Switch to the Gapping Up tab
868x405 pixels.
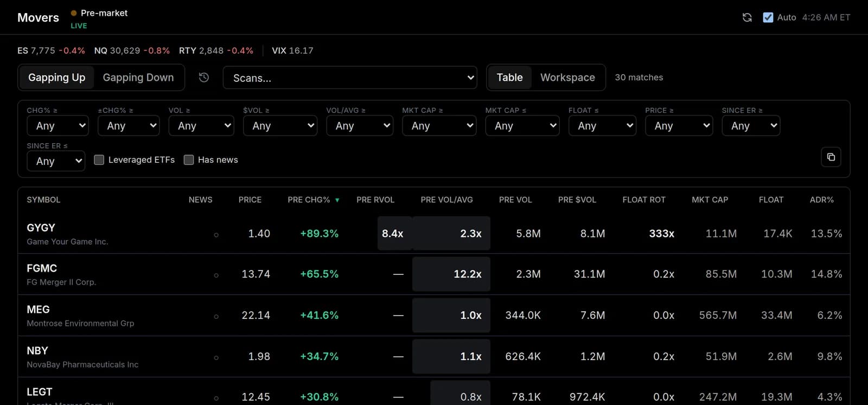point(57,78)
